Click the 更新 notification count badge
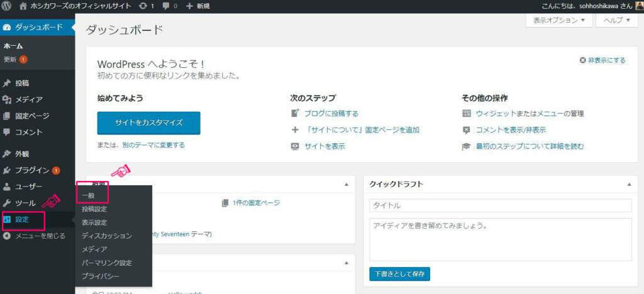The height and width of the screenshot is (294, 644). tap(23, 60)
